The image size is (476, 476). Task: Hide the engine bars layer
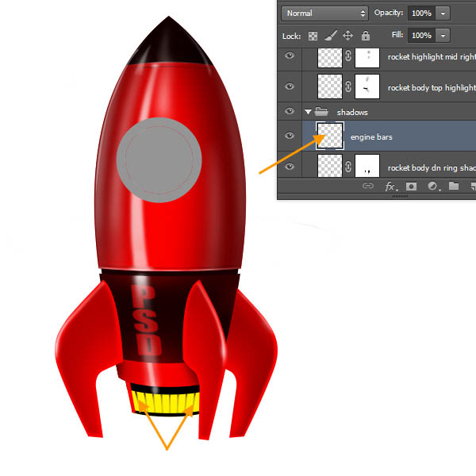[290, 136]
